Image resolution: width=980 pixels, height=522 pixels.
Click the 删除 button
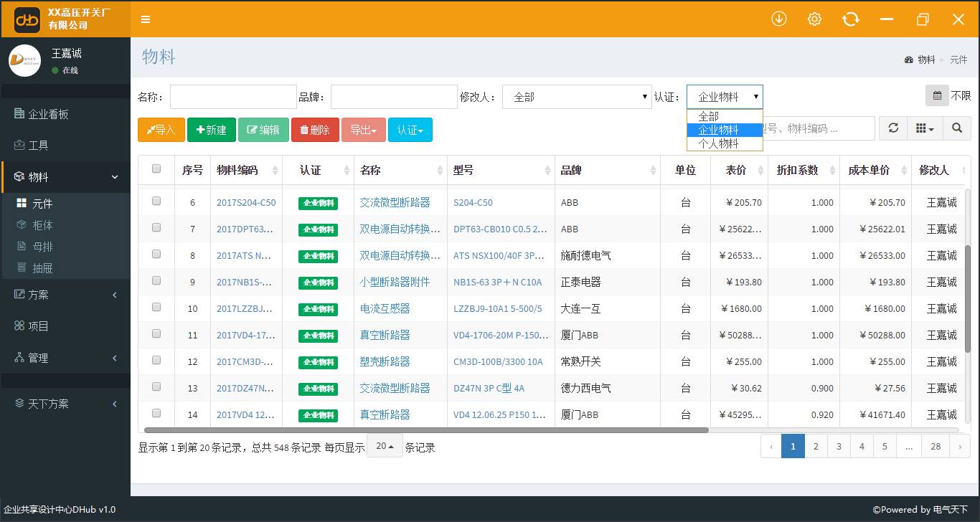(x=315, y=130)
